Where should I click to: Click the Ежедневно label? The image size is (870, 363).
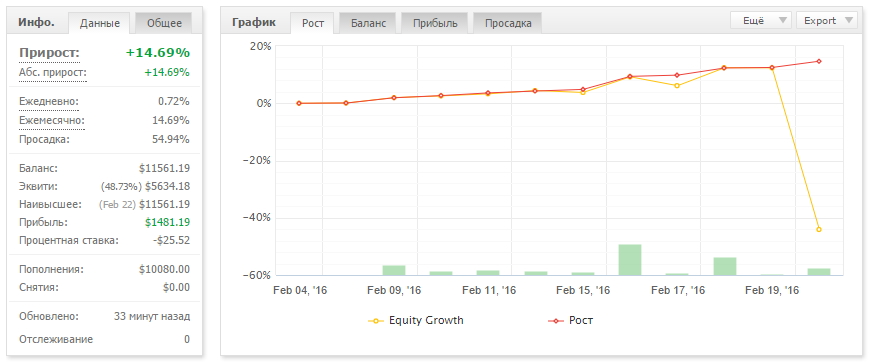point(49,102)
